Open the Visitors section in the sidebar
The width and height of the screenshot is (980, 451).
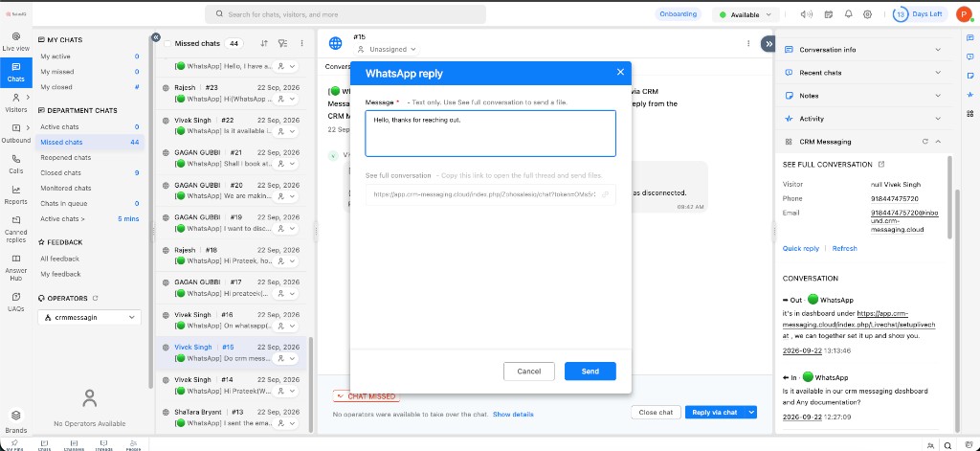pos(15,102)
